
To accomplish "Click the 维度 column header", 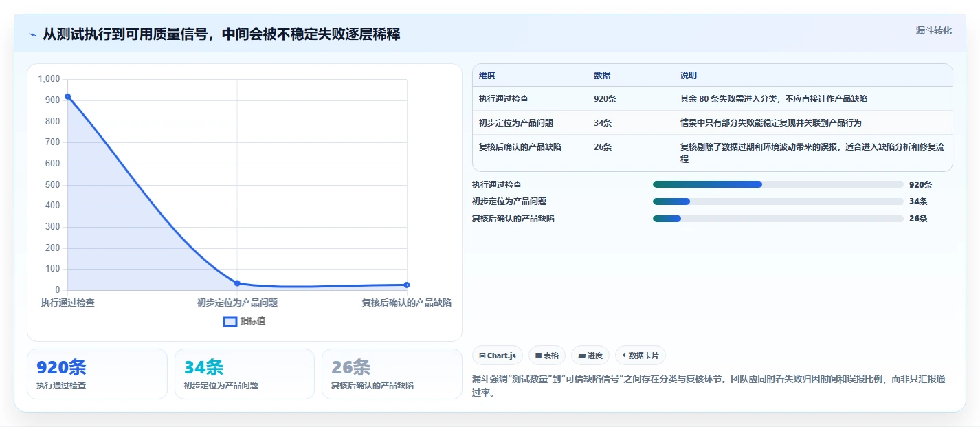I will 487,76.
